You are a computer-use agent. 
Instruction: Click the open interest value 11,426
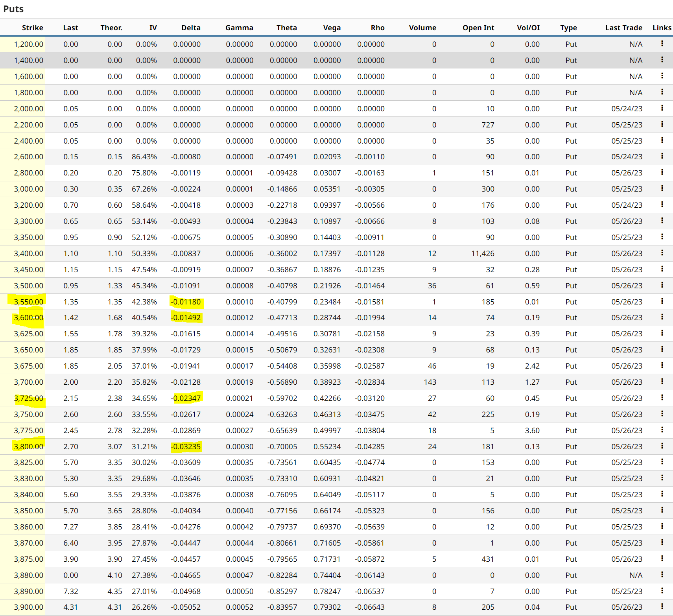point(483,253)
